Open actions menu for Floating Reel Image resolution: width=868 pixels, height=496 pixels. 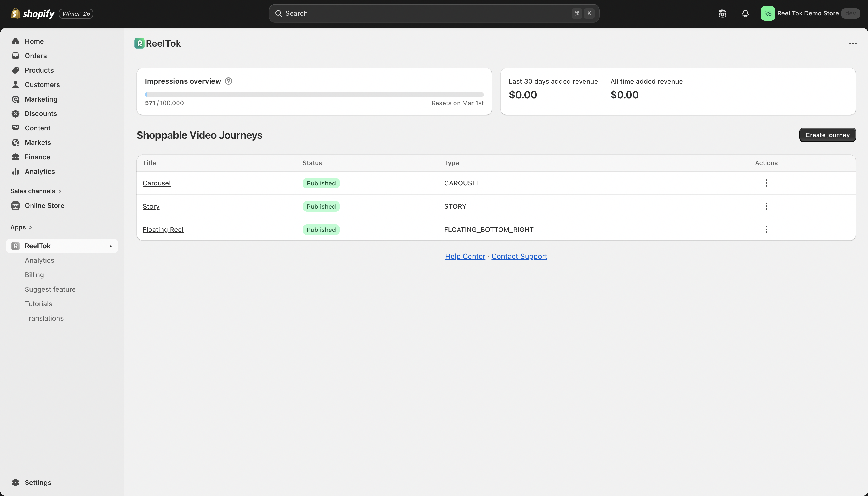click(x=766, y=230)
